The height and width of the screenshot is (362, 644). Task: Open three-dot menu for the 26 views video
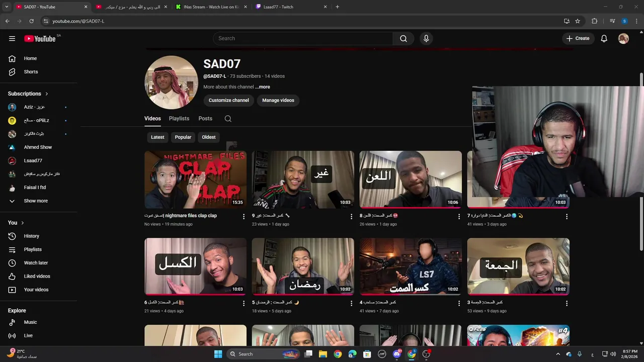pyautogui.click(x=459, y=217)
